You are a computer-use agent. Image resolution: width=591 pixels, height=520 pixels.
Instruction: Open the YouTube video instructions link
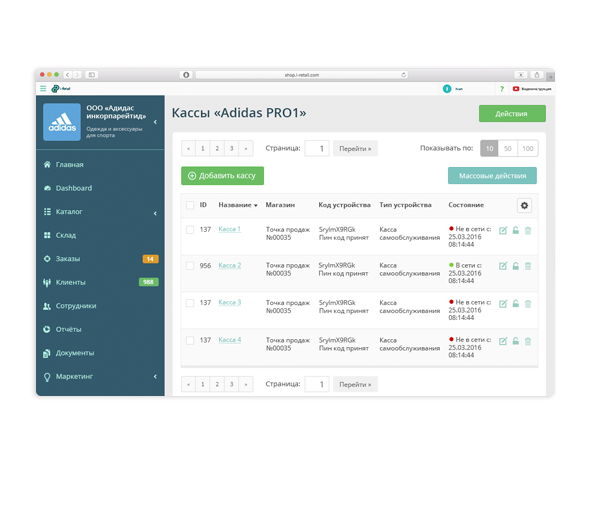[x=532, y=89]
